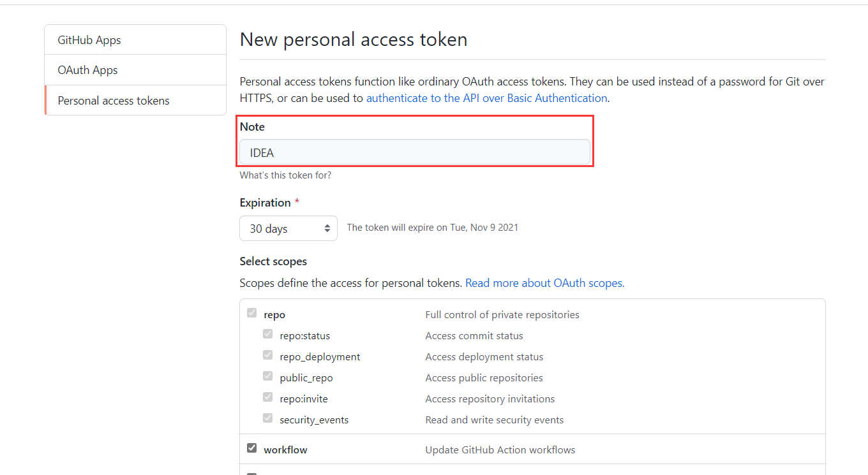Follow the Basic Authentication API link
Viewport: 868px width, 475px height.
click(x=486, y=98)
